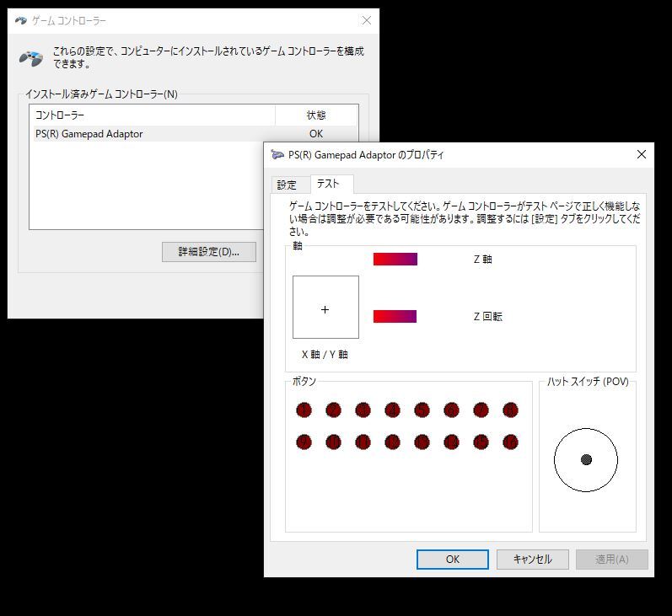672x616 pixels.
Task: Switch to the 設定 tab
Action: click(287, 185)
